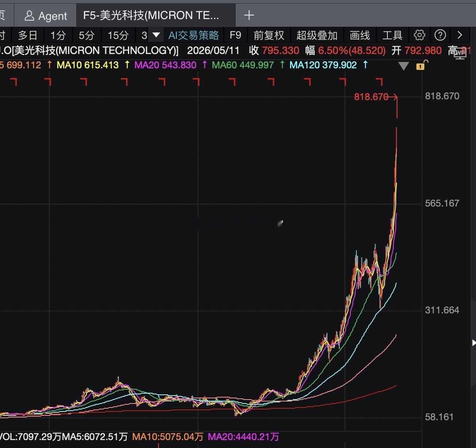This screenshot has width=476, height=448.
Task: Switch to the 15分 interval
Action: [118, 35]
